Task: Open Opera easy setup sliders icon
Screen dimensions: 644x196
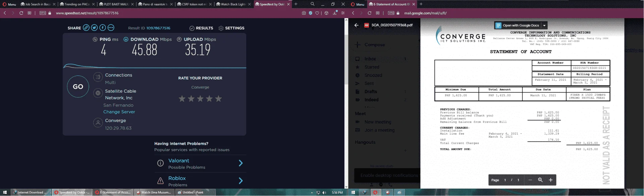Action: [343, 13]
